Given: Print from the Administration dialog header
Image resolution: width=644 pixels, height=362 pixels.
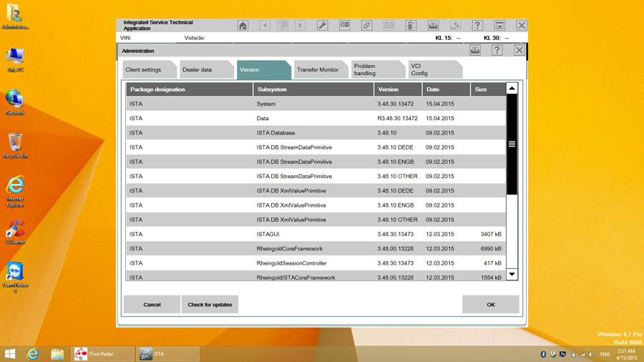Looking at the screenshot, I should pos(475,51).
